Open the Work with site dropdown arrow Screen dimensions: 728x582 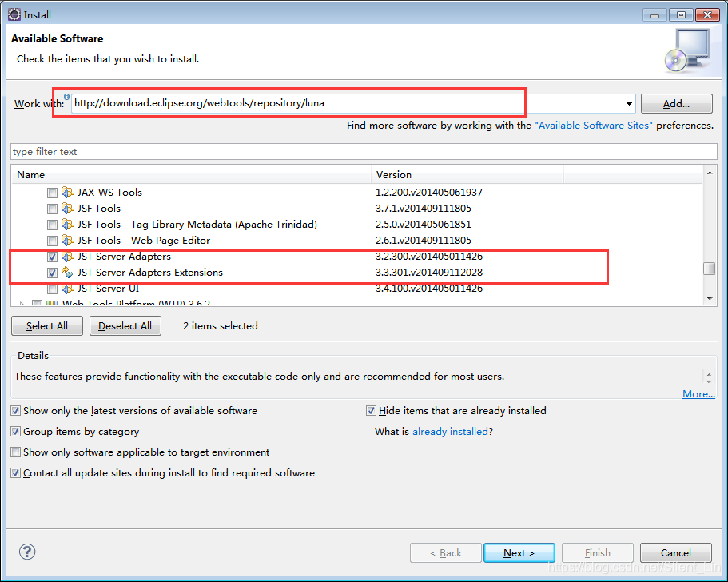pos(629,104)
